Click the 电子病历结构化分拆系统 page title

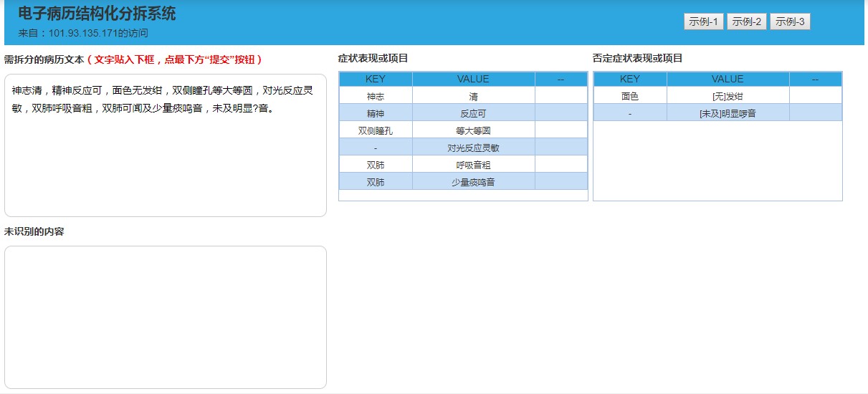pos(97,14)
